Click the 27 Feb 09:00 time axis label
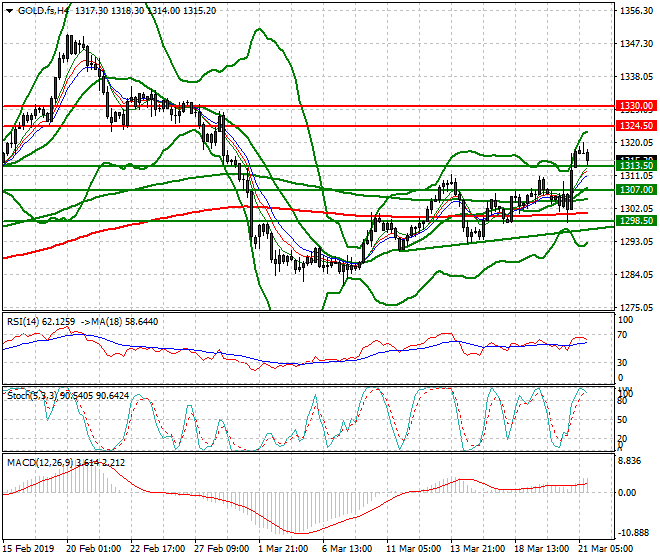The height and width of the screenshot is (560, 660). click(220, 549)
